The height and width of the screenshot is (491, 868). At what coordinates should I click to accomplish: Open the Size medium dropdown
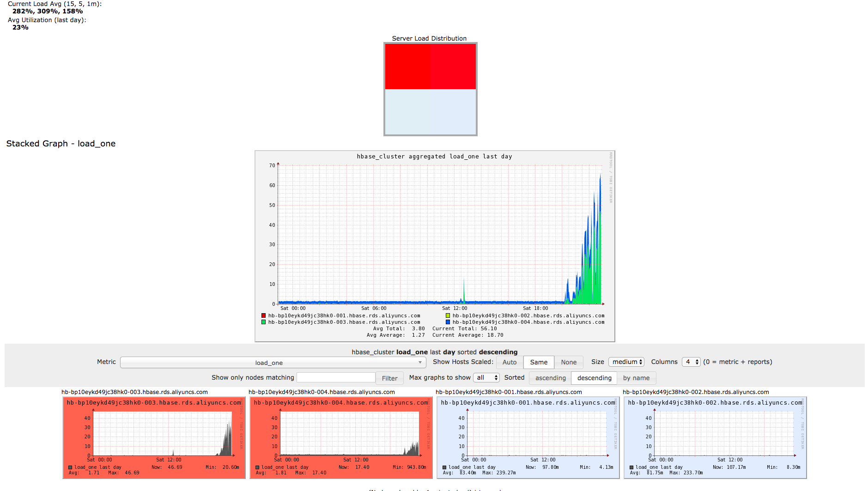(x=626, y=362)
